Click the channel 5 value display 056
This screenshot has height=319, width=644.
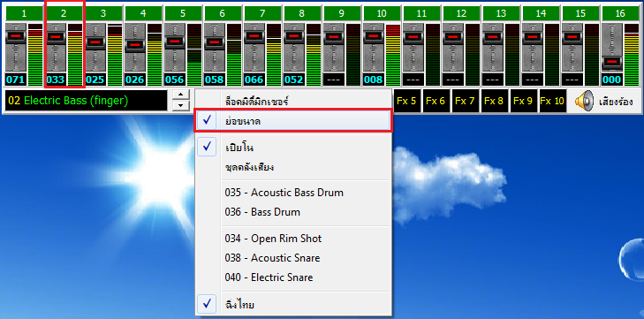point(174,80)
